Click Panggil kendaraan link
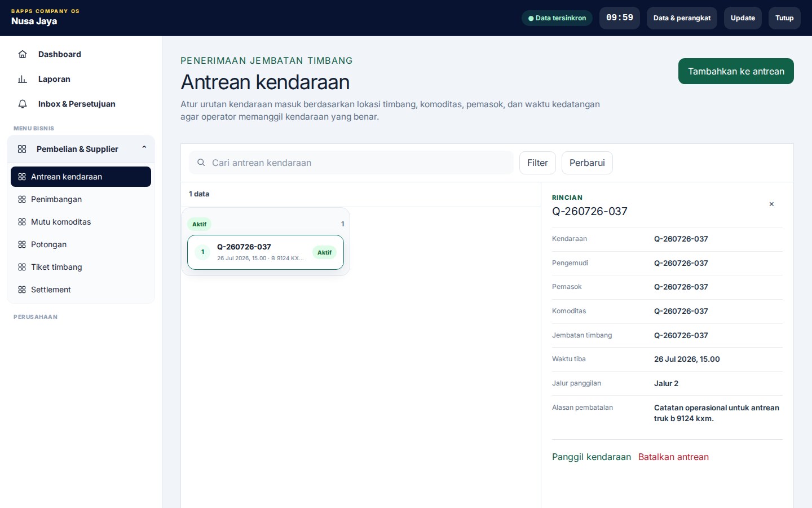This screenshot has width=812, height=508. pos(592,457)
